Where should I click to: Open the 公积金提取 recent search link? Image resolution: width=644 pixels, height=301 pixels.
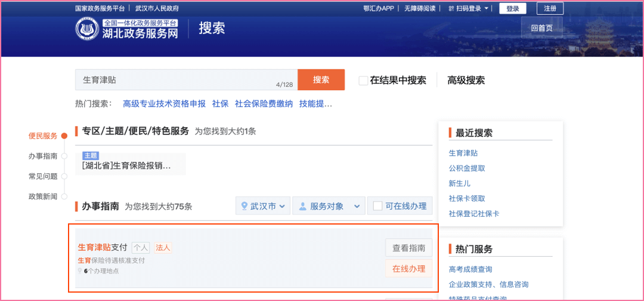(x=466, y=168)
